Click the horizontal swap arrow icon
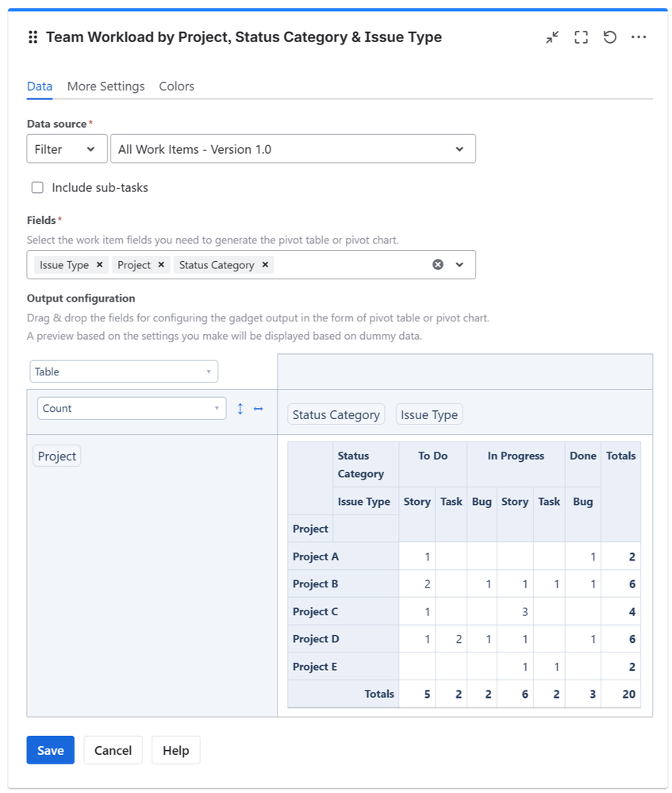This screenshot has height=793, width=672. pyautogui.click(x=257, y=407)
